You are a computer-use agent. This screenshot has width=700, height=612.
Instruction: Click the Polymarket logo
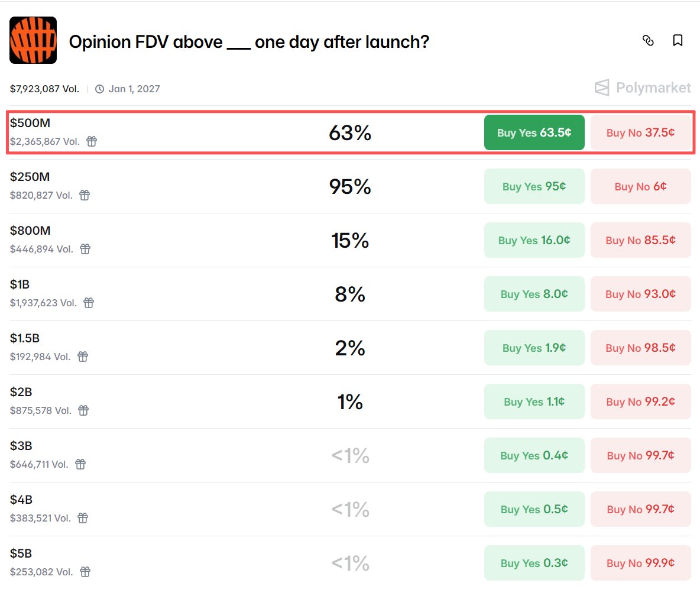pos(642,88)
